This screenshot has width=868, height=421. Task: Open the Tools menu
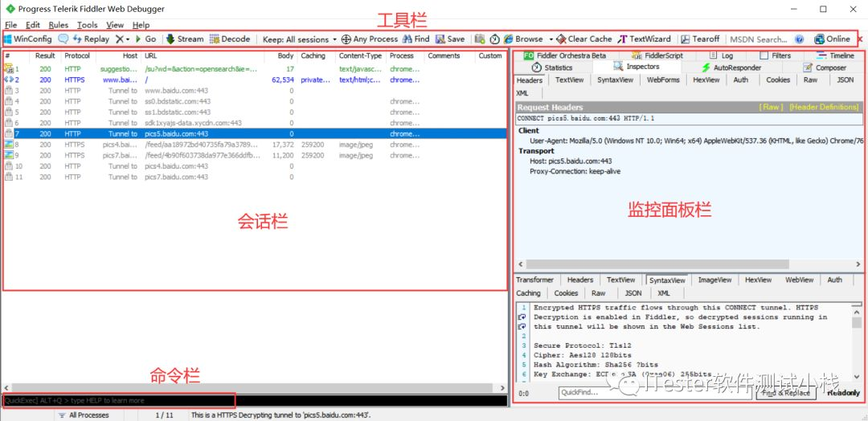[87, 25]
